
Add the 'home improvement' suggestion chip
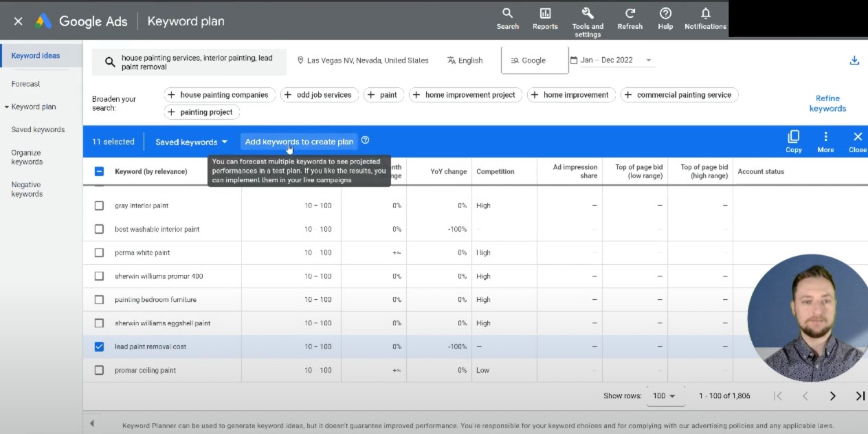coord(571,95)
